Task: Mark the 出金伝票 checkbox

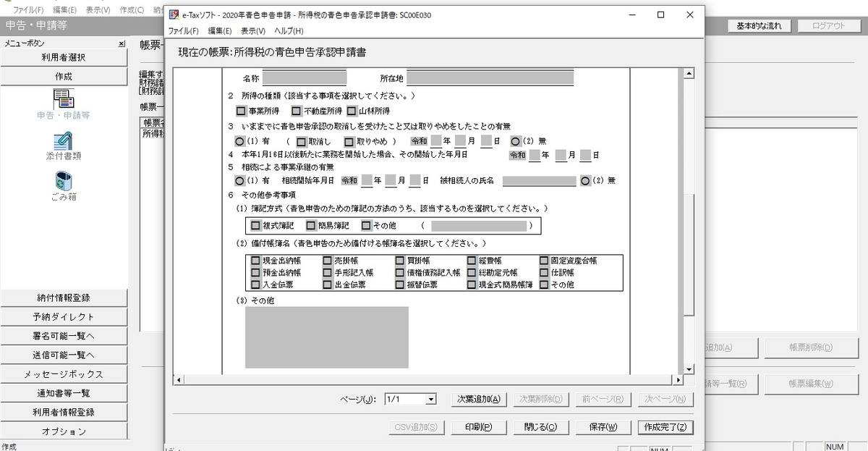Action: click(327, 284)
